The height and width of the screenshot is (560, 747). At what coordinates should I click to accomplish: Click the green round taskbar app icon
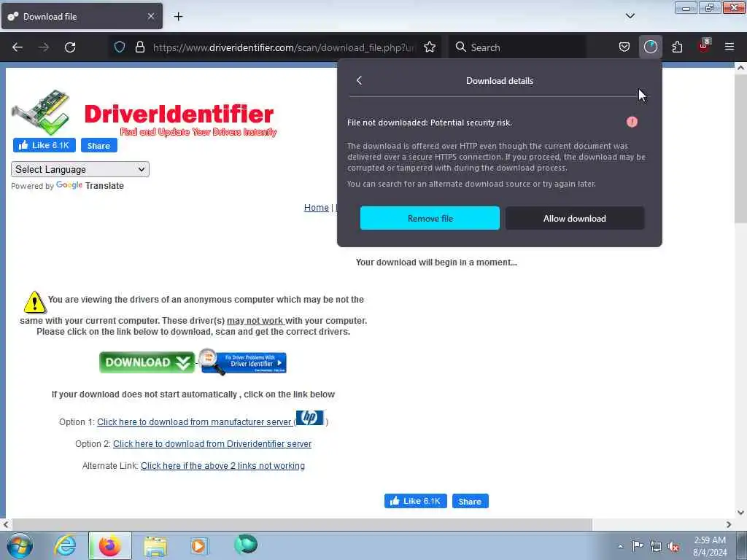coord(246,544)
